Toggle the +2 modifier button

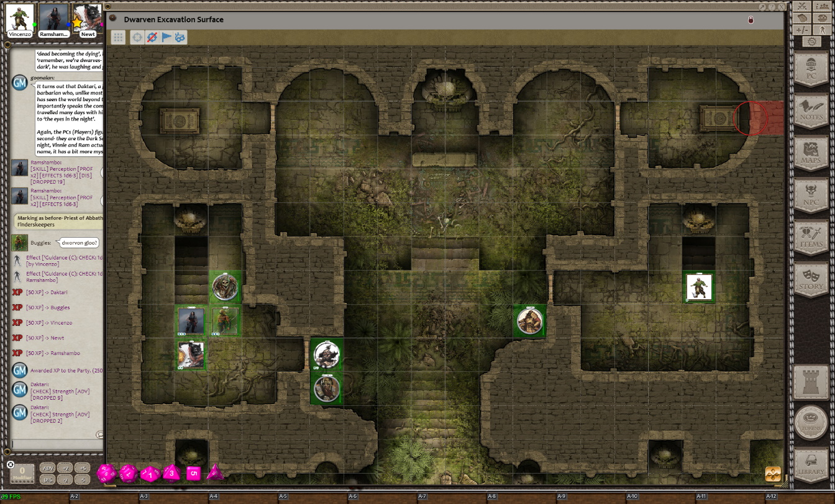tap(65, 467)
